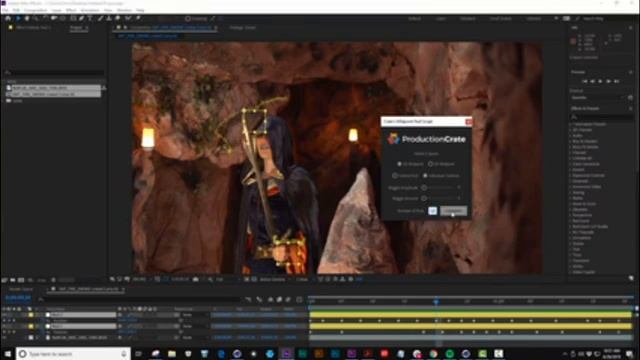
Task: Step to next frame in Preview panel
Action: tap(609, 81)
